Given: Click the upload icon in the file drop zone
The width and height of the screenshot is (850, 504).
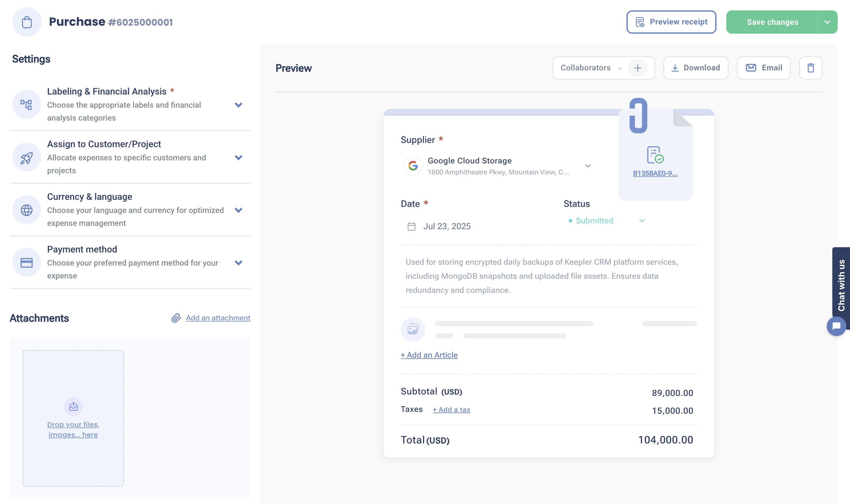Looking at the screenshot, I should click(x=73, y=406).
